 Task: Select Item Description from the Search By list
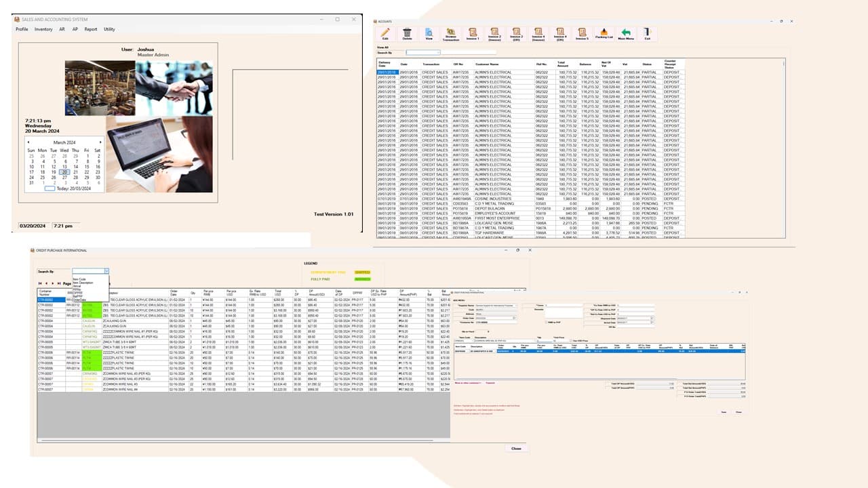(83, 283)
